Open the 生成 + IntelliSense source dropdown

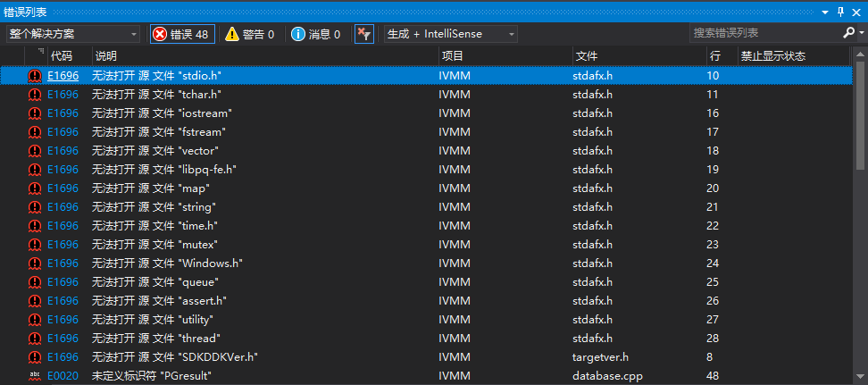(x=451, y=34)
